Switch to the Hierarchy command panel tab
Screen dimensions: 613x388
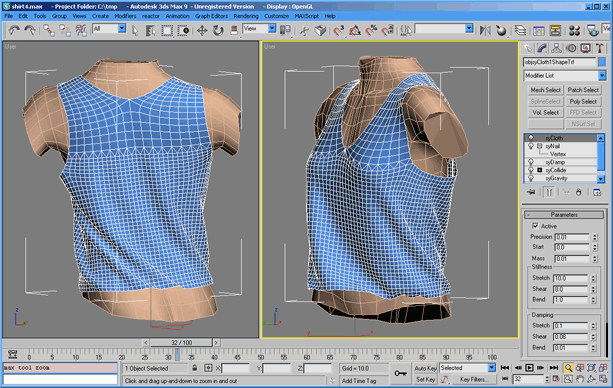[556, 48]
